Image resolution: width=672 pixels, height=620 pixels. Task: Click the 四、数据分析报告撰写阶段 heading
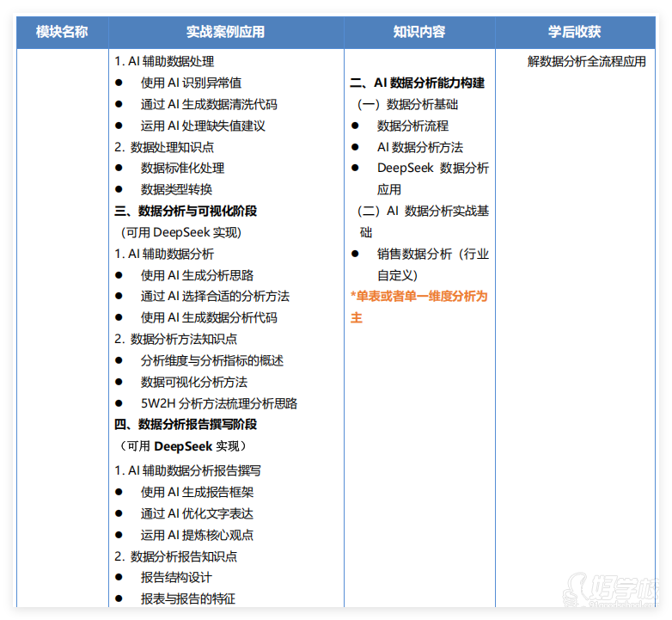[186, 424]
